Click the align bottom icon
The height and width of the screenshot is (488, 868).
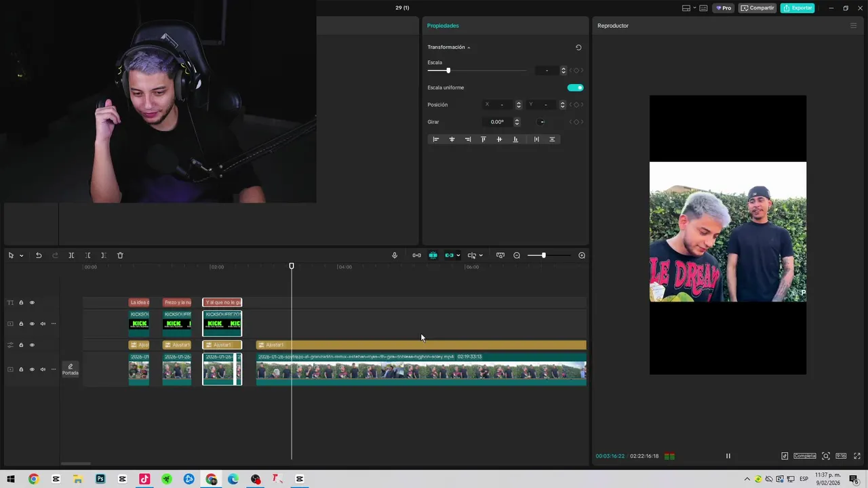[x=515, y=140]
